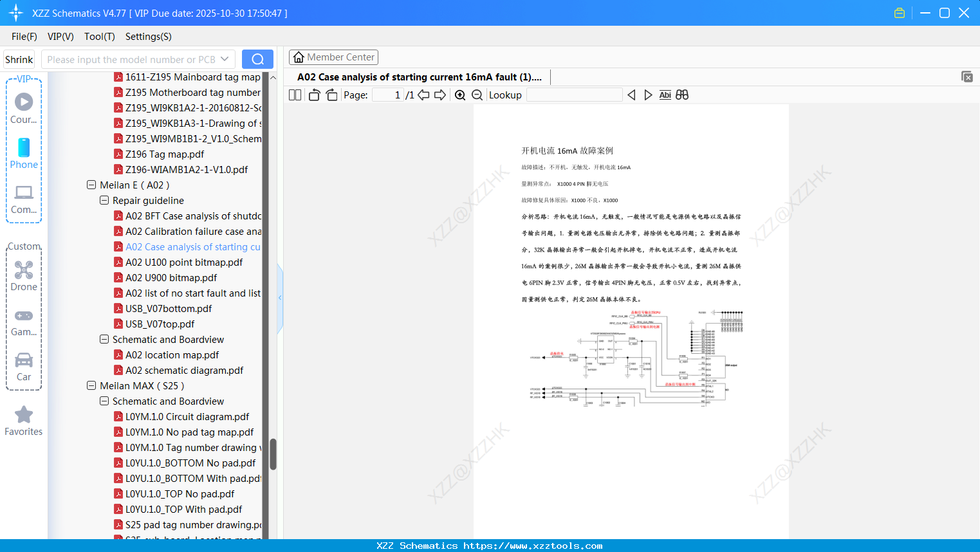Toggle two-page view mode
This screenshot has height=552, width=980.
294,95
